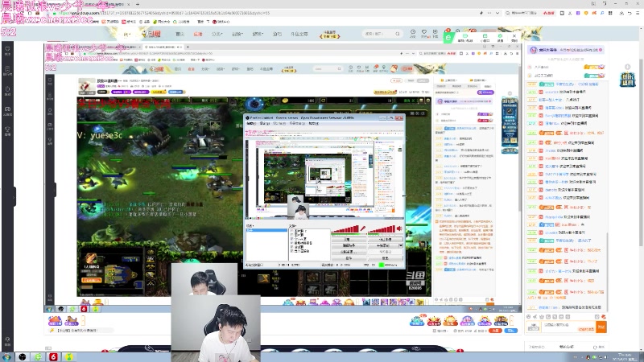
Task: Close the first browser tab
Action: 129,5
